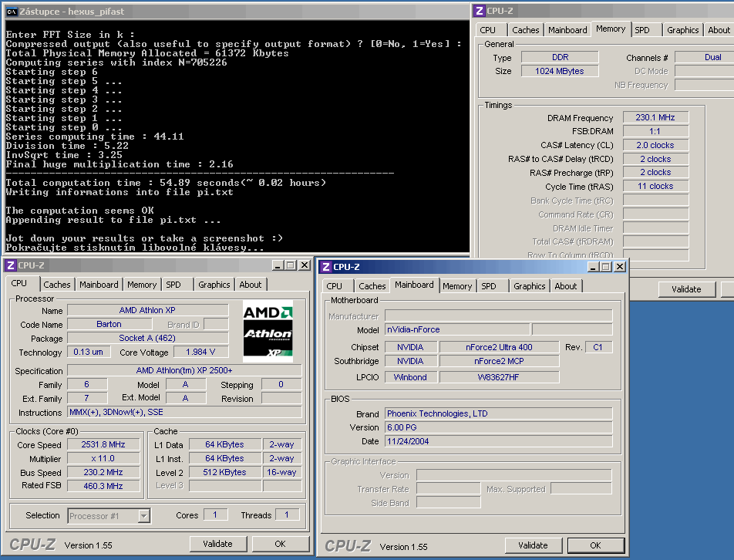Image resolution: width=734 pixels, height=560 pixels.
Task: Click memory Size value 1024 MBytes
Action: click(560, 71)
